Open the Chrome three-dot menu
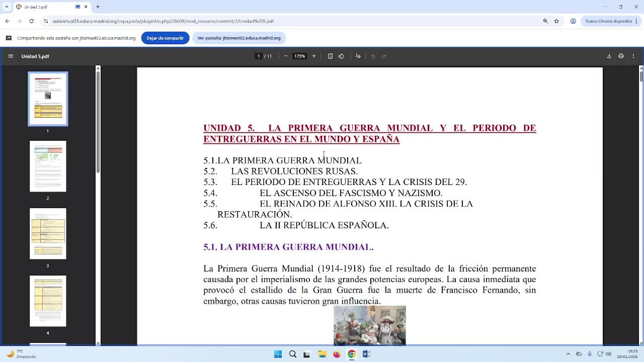The width and height of the screenshot is (644, 362). (x=637, y=21)
